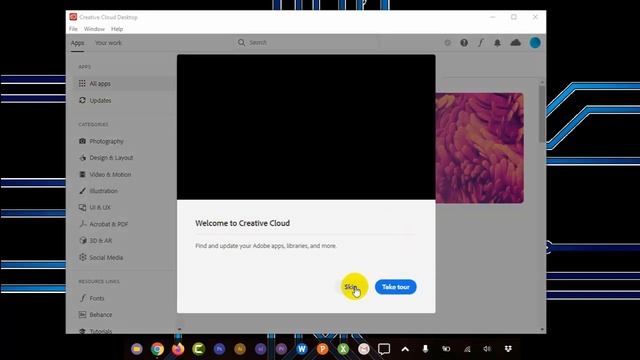Open File Explorer from the taskbar
Viewport: 640px width, 360px height.
(x=137, y=349)
